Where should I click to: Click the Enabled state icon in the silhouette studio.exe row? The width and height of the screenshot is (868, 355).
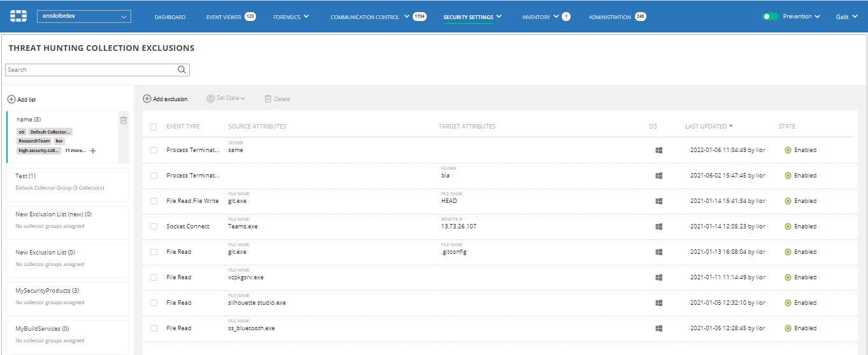tap(788, 303)
